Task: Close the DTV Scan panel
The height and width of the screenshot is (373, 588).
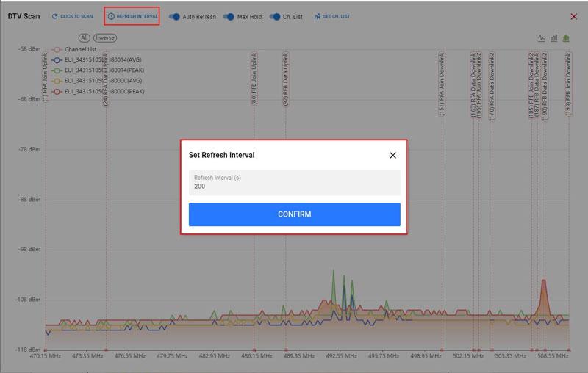Action: point(573,16)
